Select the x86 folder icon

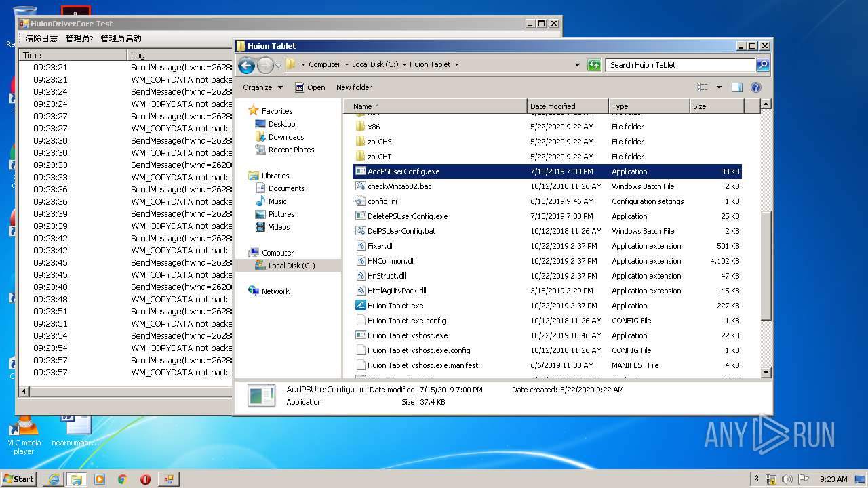pos(361,127)
